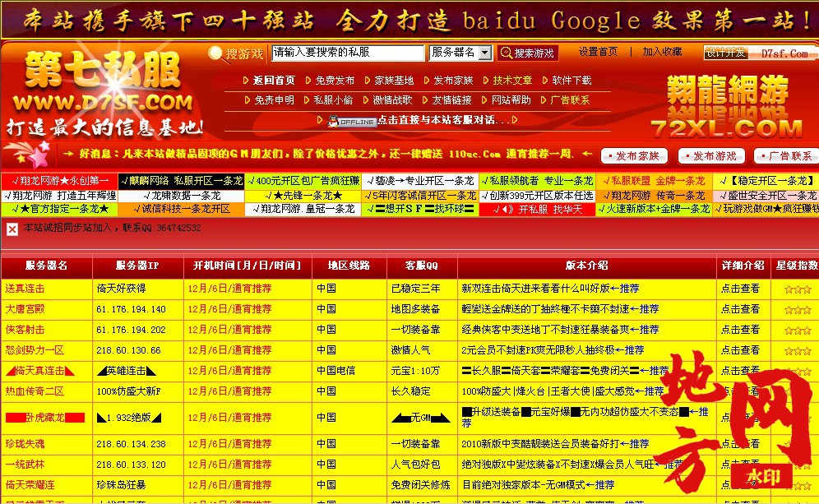Open the ★先锋一条龙★ ad link

pyautogui.click(x=303, y=196)
